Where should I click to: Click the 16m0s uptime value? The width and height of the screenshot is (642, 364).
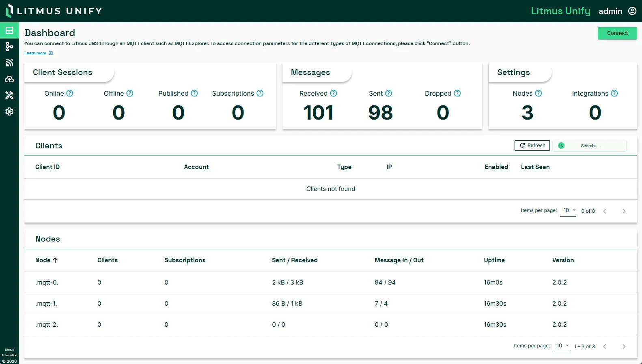tap(493, 283)
